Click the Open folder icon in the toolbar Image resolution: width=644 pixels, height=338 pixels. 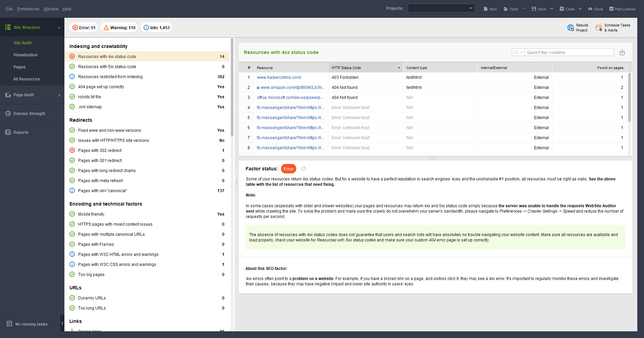click(506, 9)
